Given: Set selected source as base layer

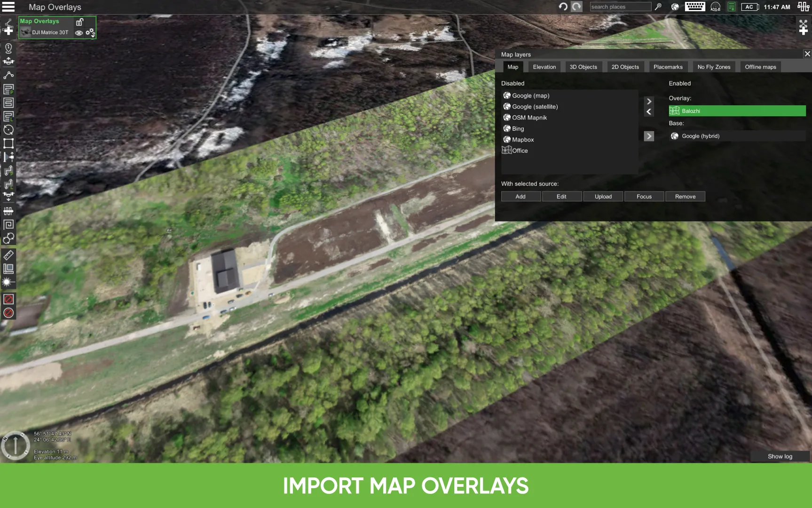Looking at the screenshot, I should pos(649,136).
